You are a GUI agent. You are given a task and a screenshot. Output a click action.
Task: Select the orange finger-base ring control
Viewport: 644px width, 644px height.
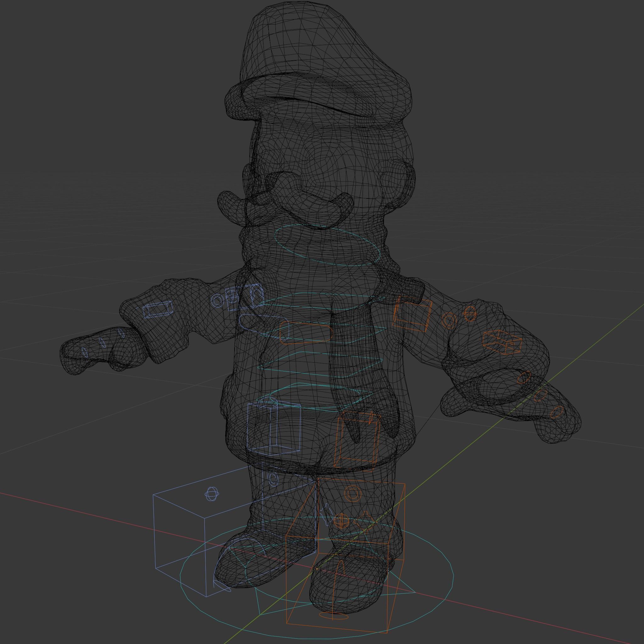click(x=524, y=378)
